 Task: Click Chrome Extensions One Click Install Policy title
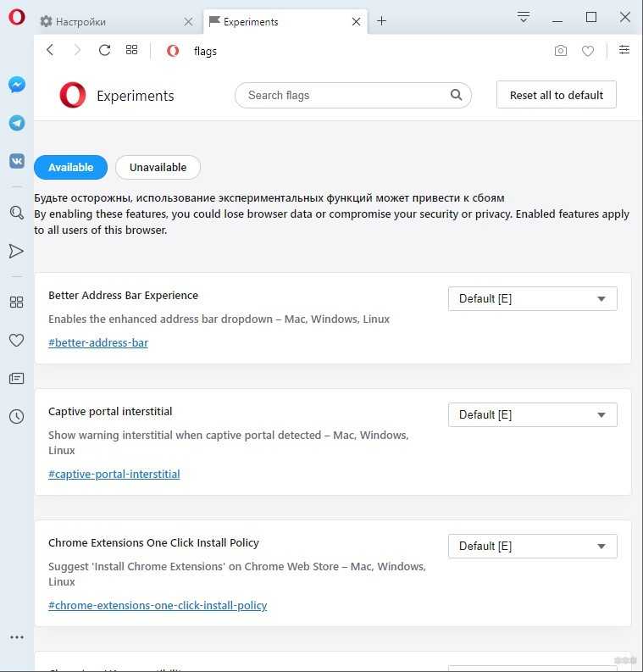pos(153,542)
